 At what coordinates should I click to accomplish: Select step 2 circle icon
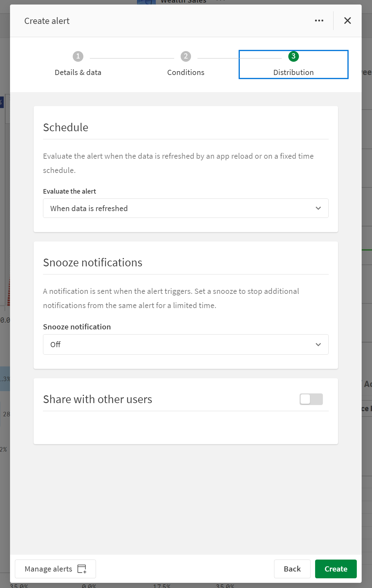[186, 56]
